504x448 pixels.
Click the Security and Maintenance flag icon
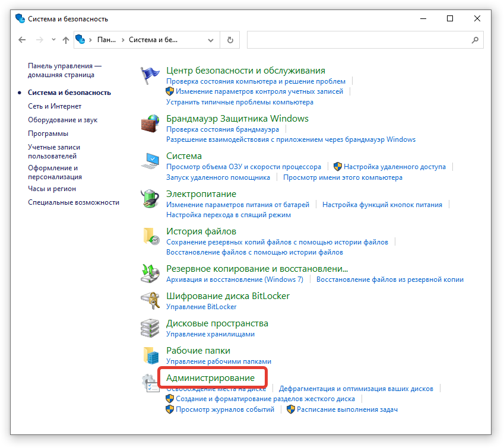pos(149,76)
